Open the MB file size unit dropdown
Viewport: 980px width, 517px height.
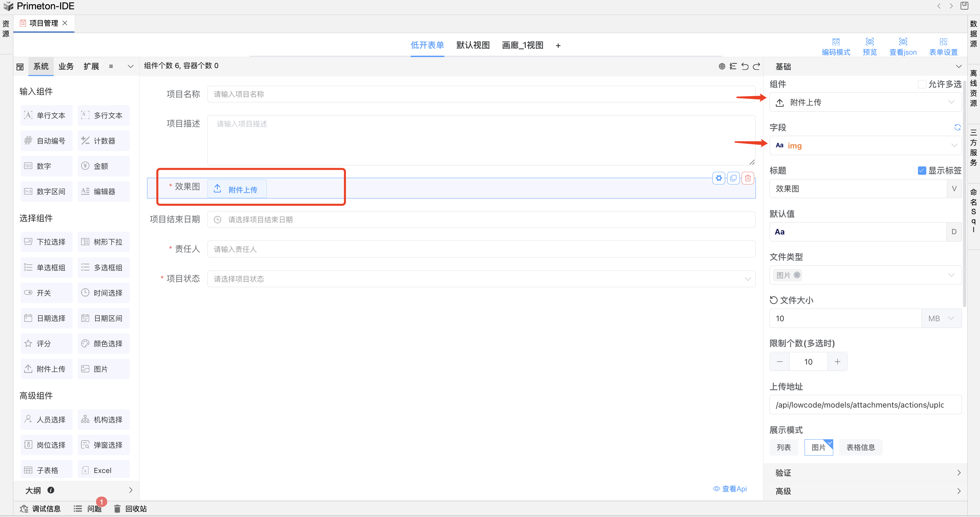point(941,319)
